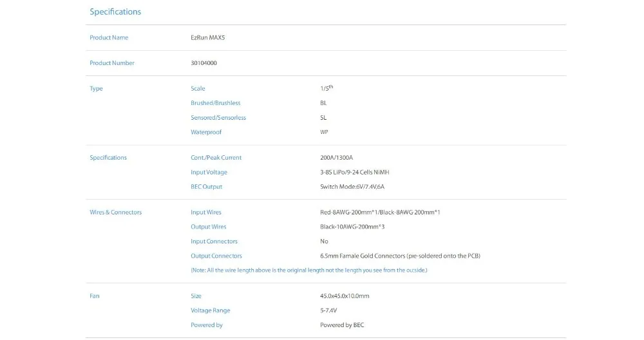
Task: Select the 5-7.4V voltage range value
Action: tap(328, 310)
